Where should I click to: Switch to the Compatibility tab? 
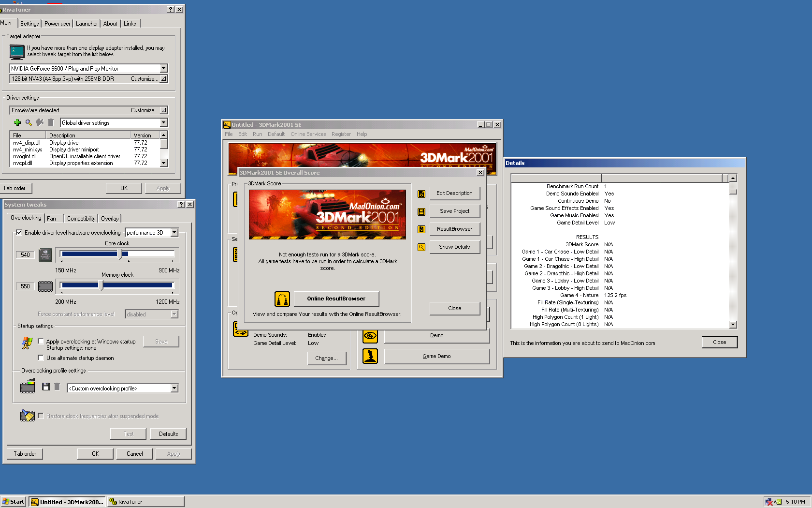(x=81, y=219)
